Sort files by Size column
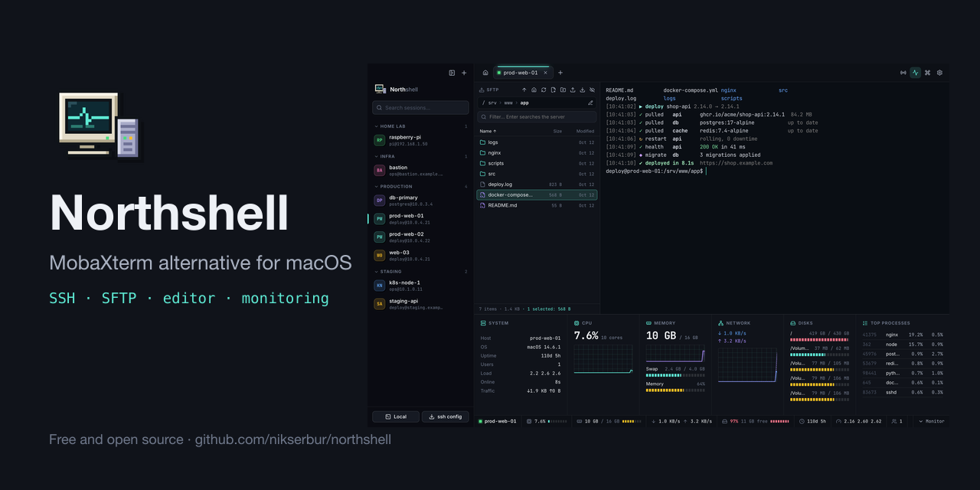The image size is (980, 490). (557, 131)
